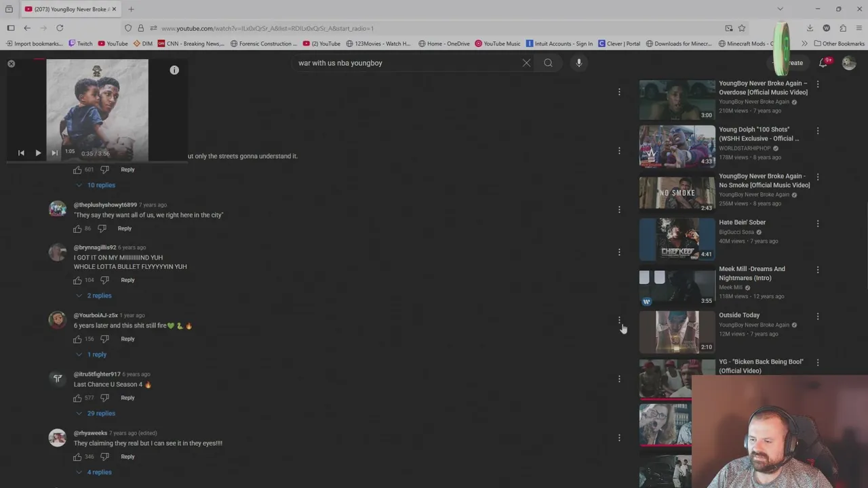Open the No Smoke video thumbnail
Image resolution: width=868 pixels, height=488 pixels.
click(x=677, y=192)
